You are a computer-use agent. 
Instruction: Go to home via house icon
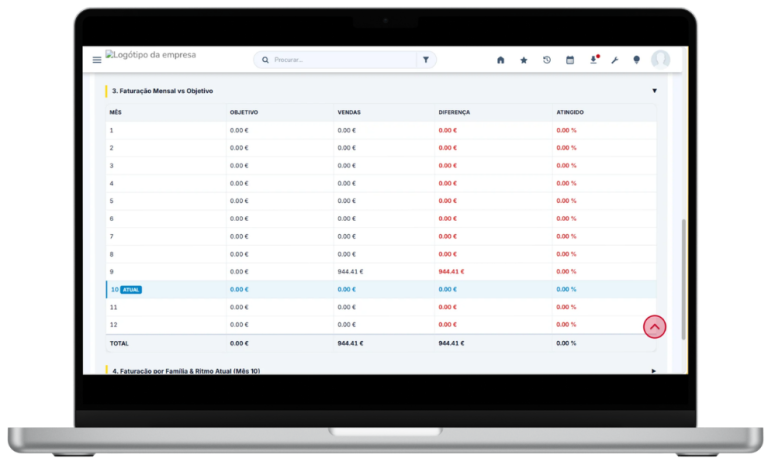click(x=501, y=60)
